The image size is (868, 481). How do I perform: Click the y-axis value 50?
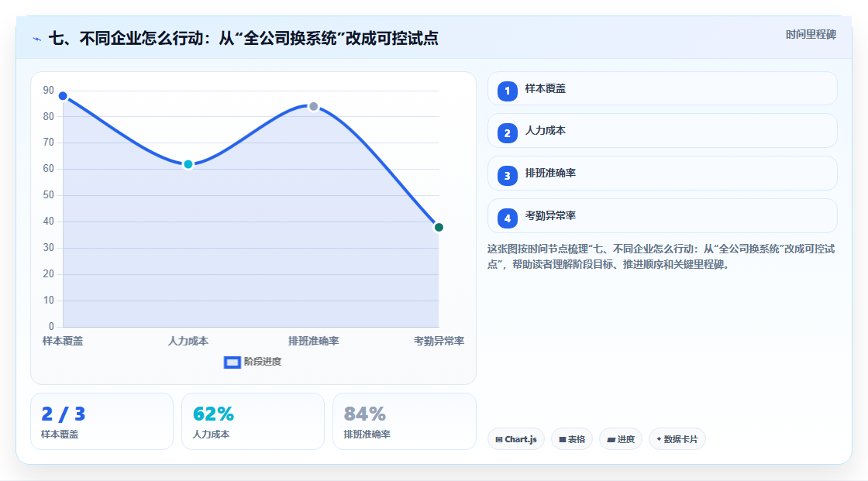pos(49,195)
